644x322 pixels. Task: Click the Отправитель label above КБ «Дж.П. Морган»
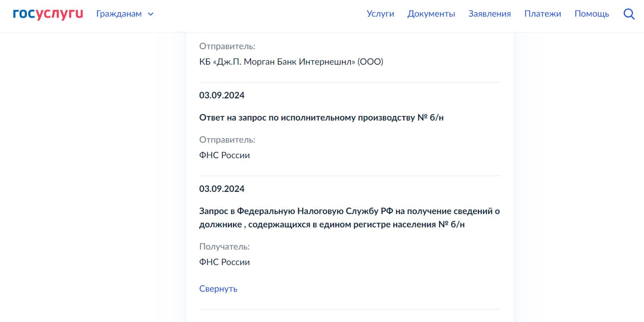coord(227,46)
